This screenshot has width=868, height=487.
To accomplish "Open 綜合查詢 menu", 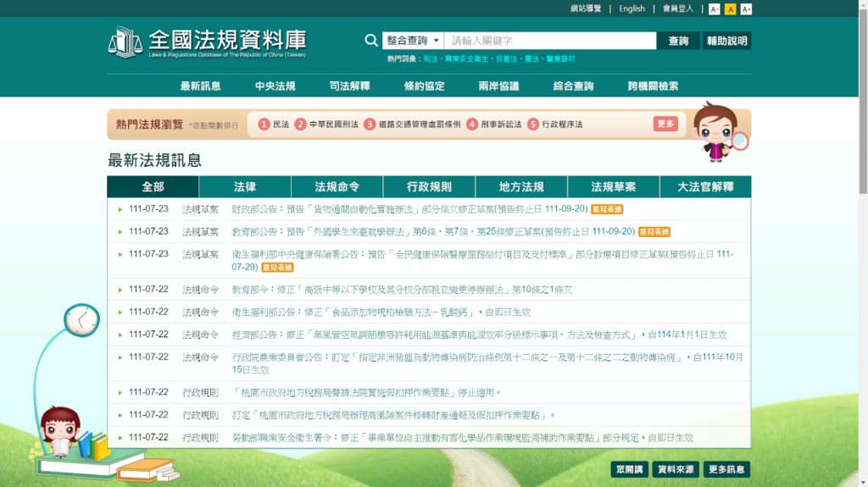I will [573, 86].
